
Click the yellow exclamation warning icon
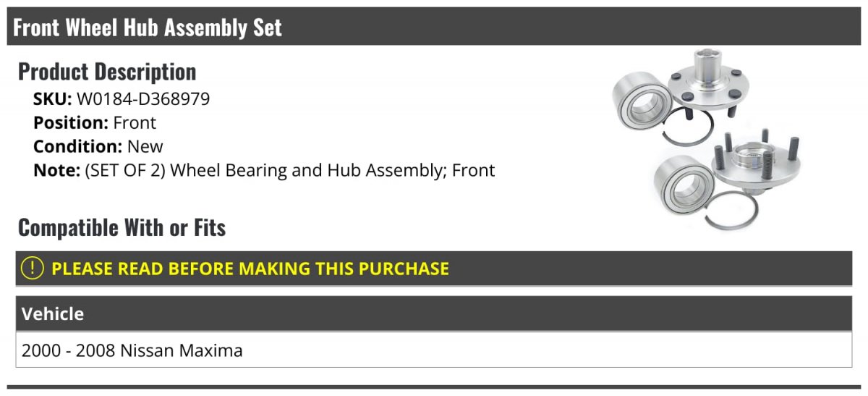pyautogui.click(x=33, y=269)
